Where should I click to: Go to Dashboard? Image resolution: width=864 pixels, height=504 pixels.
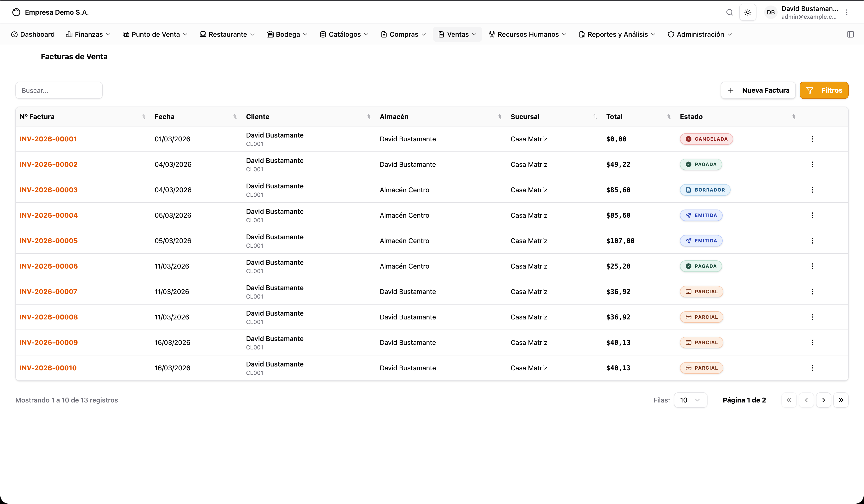pyautogui.click(x=33, y=34)
